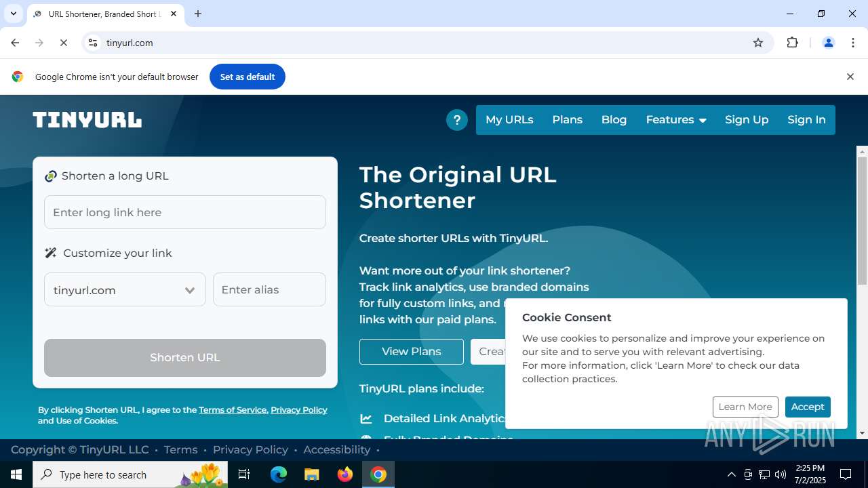Viewport: 868px width, 488px height.
Task: Go back with the browser back arrow
Action: [x=15, y=43]
